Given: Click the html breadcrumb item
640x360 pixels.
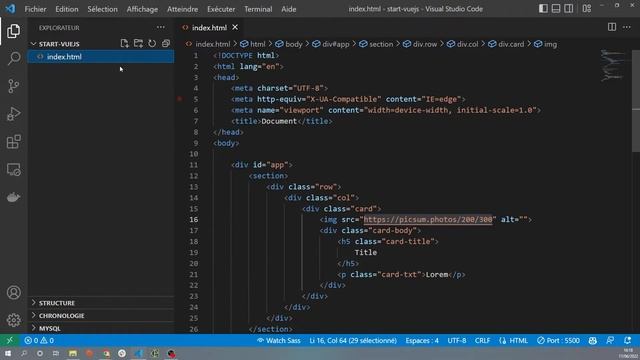Looking at the screenshot, I should (x=253, y=44).
